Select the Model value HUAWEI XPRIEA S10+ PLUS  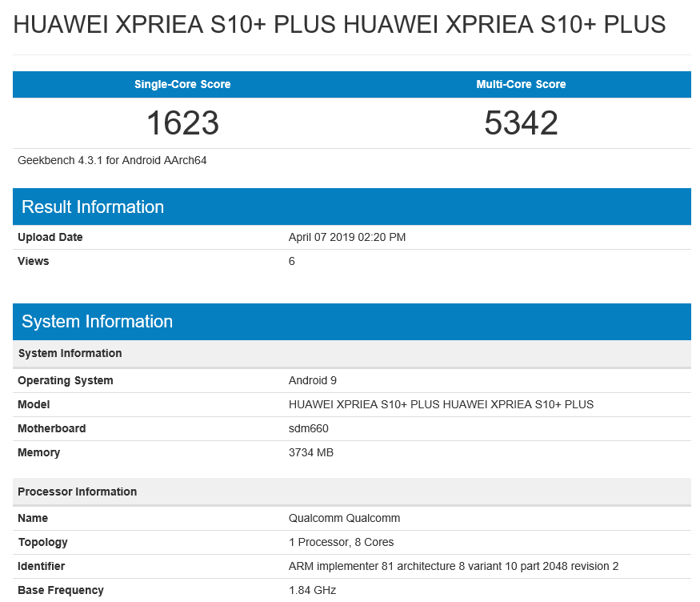pos(441,404)
